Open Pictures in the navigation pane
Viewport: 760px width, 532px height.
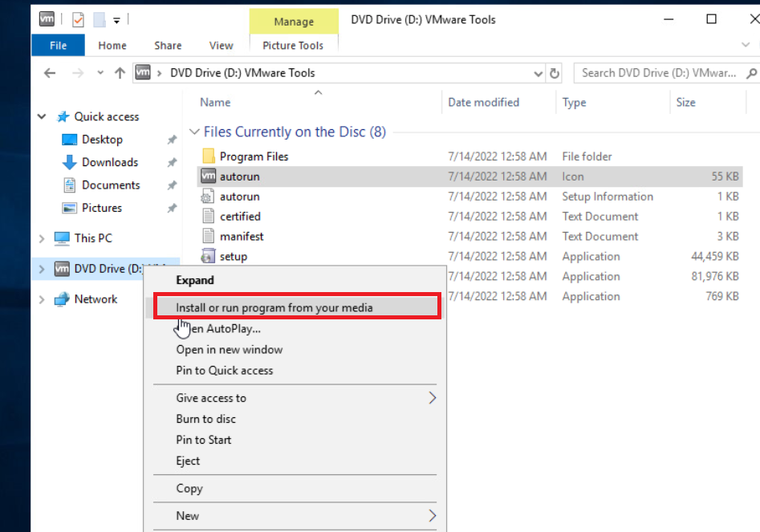point(102,208)
